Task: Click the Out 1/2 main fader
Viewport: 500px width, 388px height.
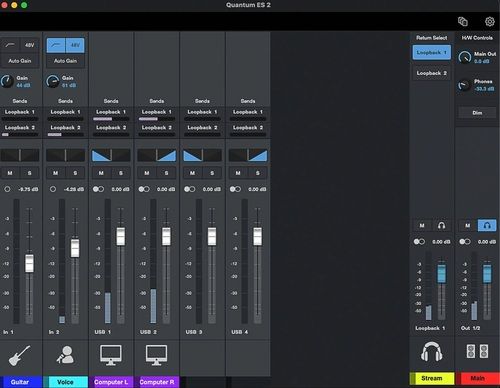Action: coord(487,274)
